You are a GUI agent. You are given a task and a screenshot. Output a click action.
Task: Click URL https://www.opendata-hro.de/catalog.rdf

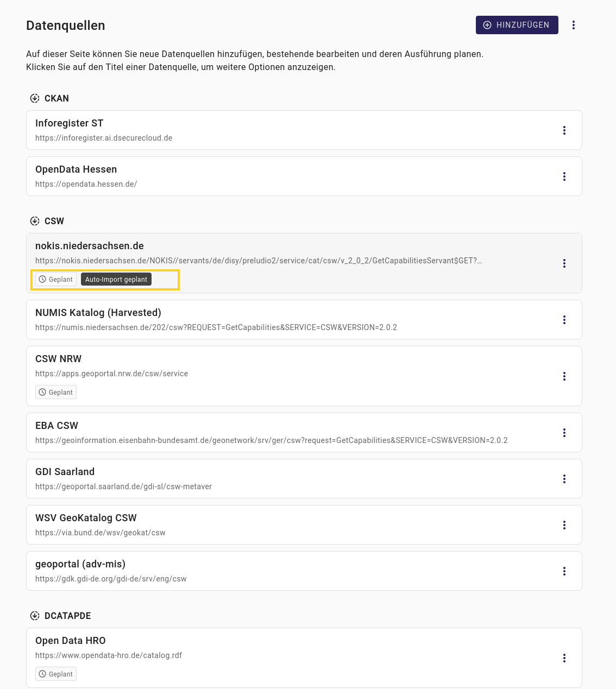(109, 655)
